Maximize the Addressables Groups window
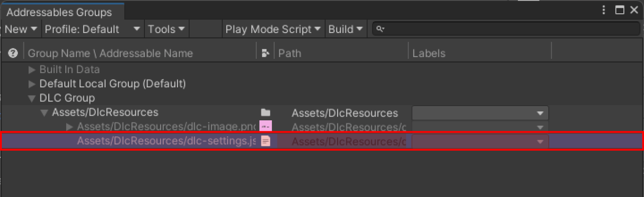Image resolution: width=644 pixels, height=197 pixels. point(620,11)
